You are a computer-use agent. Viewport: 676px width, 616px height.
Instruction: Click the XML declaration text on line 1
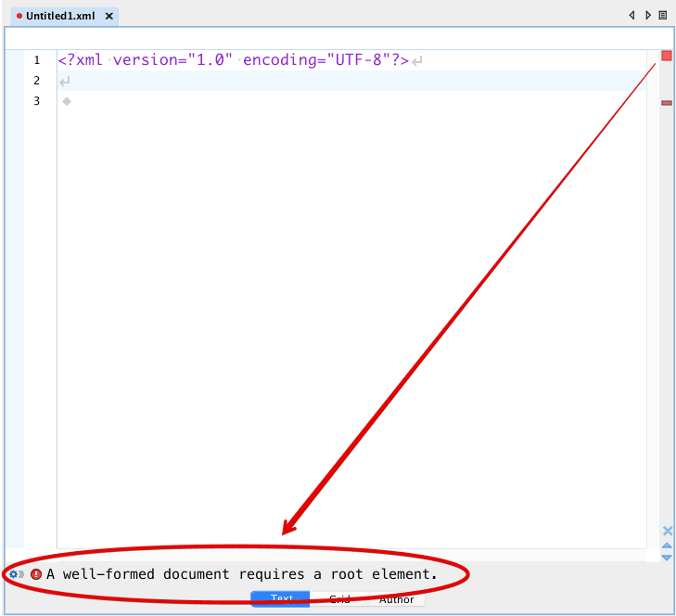point(232,60)
